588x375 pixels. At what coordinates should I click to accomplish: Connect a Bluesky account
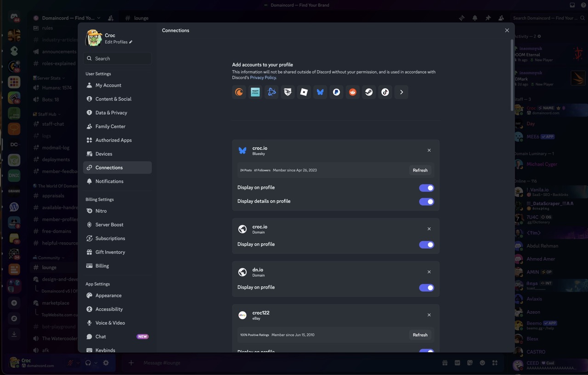tap(320, 92)
